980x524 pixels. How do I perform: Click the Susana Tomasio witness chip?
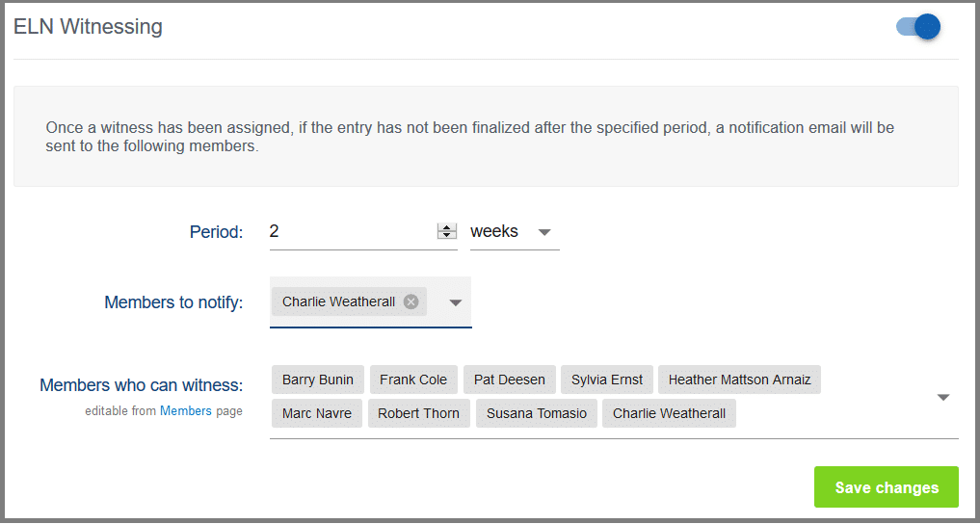pos(536,413)
